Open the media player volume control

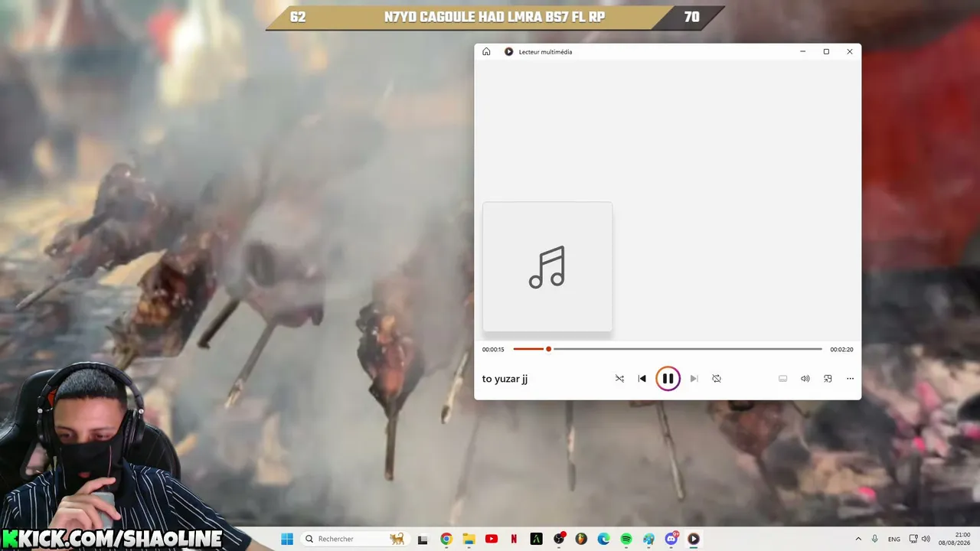coord(805,379)
